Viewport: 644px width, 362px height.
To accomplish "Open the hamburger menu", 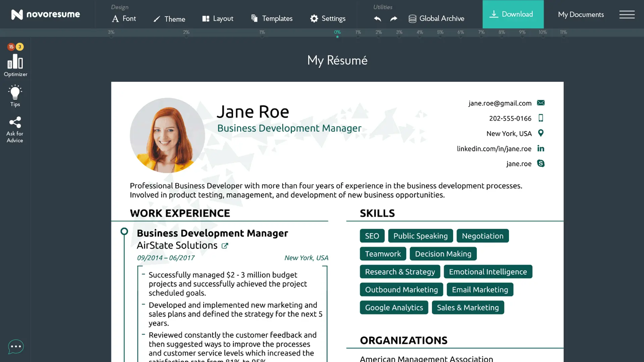I will tap(627, 14).
